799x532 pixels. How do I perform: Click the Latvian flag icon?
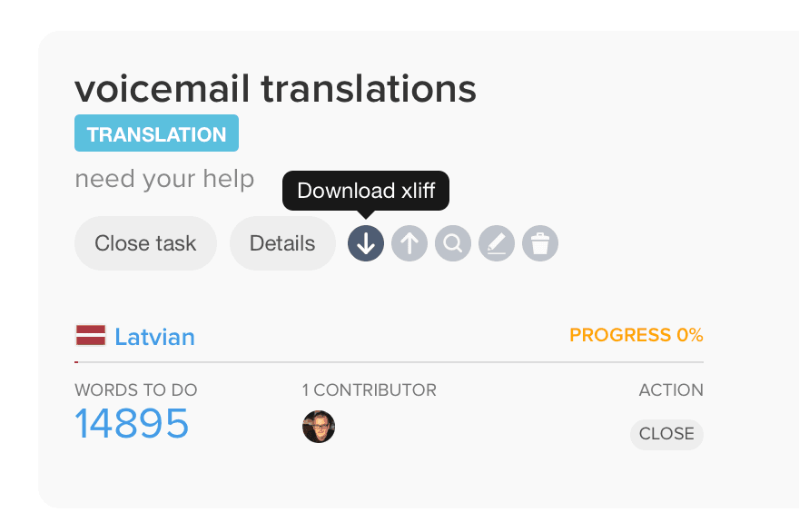pos(91,336)
